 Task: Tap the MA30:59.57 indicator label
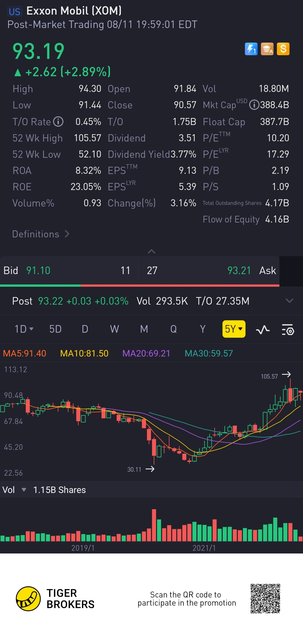pos(209,353)
